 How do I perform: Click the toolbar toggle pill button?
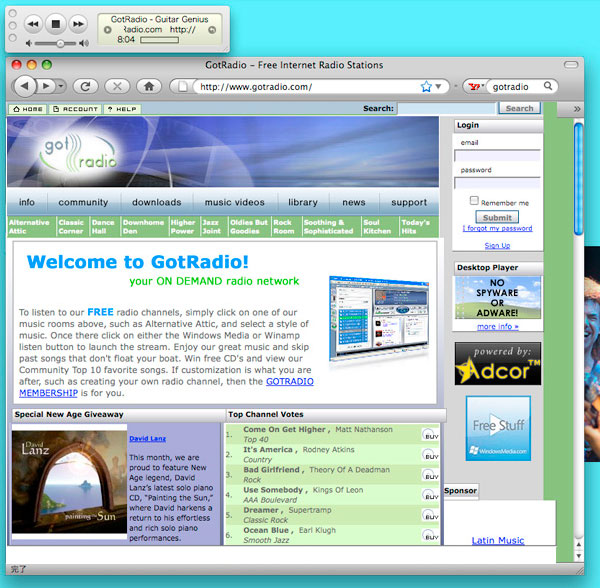tap(571, 65)
